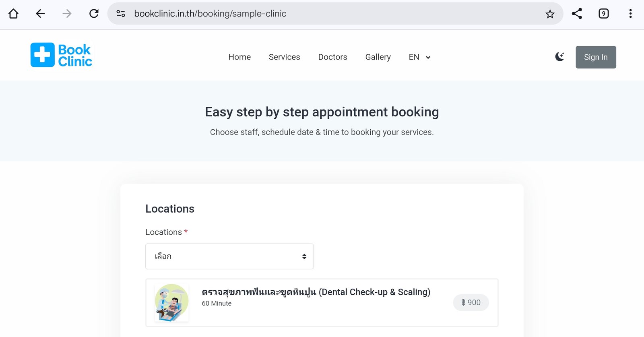Image resolution: width=644 pixels, height=337 pixels.
Task: Go to the Doctors page
Action: 332,57
